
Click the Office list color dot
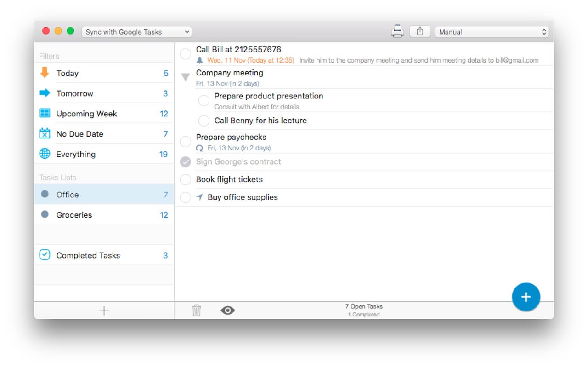45,194
